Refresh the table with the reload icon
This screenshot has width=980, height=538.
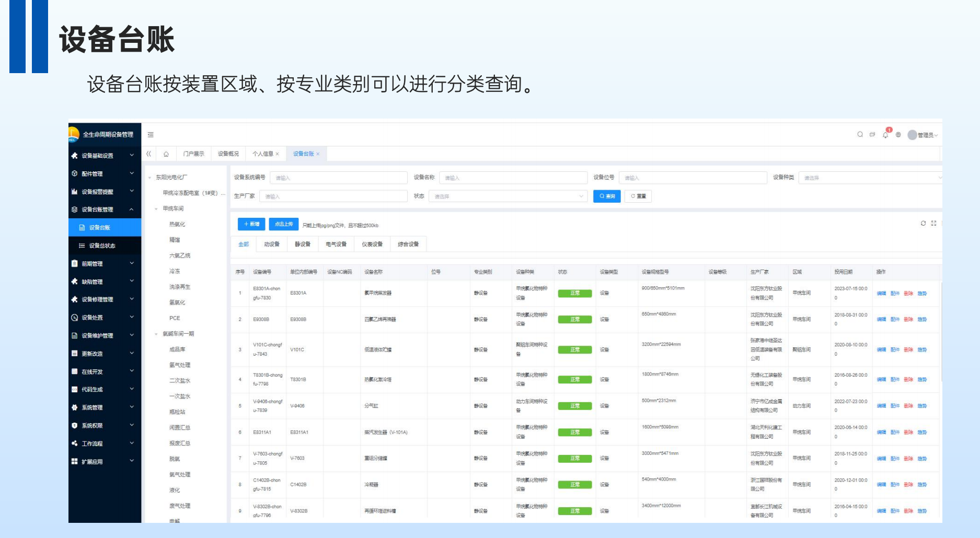[x=923, y=224]
